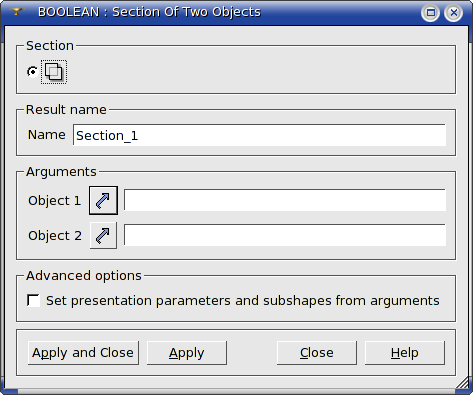Close the dialog via title bar X
473x395 pixels.
pos(453,13)
